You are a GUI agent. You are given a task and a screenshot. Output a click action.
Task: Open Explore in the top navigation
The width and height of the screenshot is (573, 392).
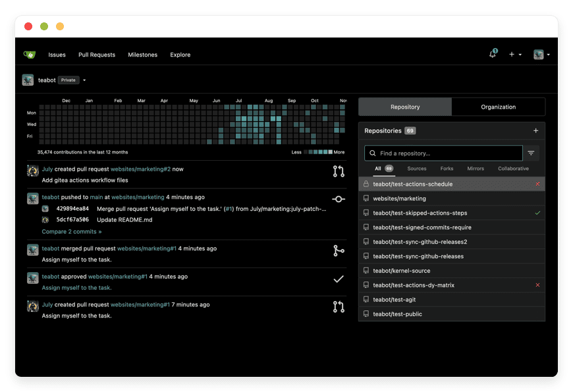coord(180,55)
